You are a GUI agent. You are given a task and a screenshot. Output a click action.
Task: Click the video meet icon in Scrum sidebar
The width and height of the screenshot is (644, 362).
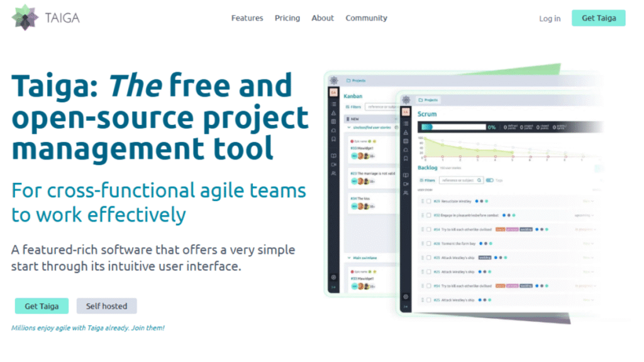(x=406, y=184)
